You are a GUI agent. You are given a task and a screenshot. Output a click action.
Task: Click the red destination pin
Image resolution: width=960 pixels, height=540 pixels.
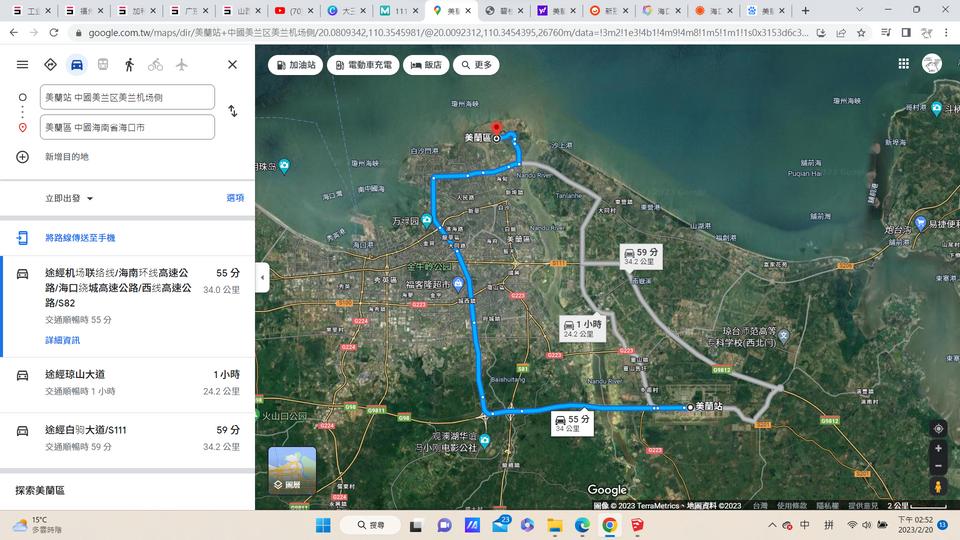tap(497, 127)
